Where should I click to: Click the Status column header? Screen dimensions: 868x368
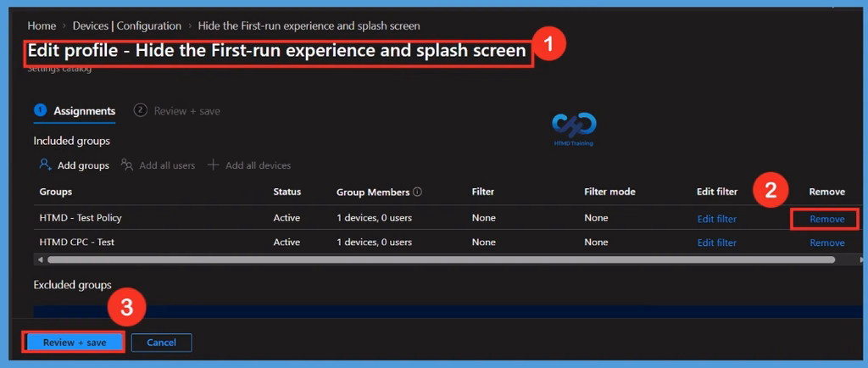click(287, 192)
